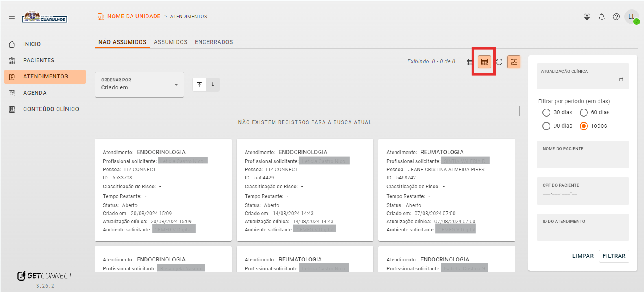The width and height of the screenshot is (644, 292).
Task: Open the Reumatologia card ID 5468742
Action: (x=447, y=190)
